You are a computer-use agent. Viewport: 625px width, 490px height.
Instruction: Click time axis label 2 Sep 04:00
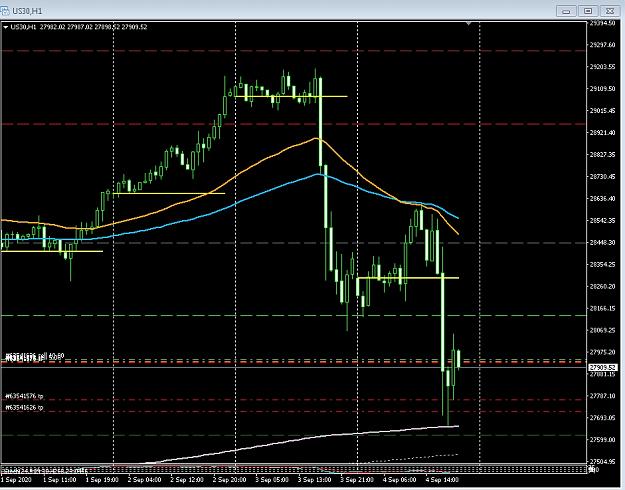pos(144,480)
